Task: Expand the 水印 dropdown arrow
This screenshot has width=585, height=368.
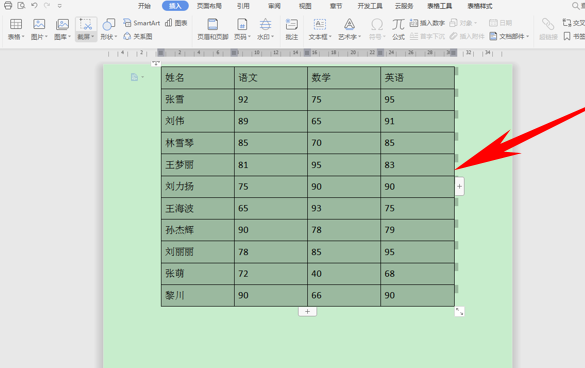Action: 273,37
